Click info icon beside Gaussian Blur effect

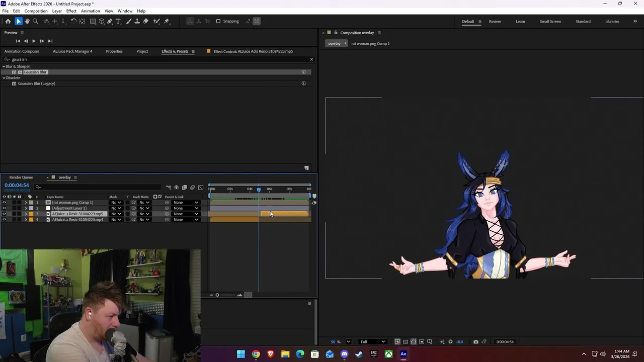(303, 72)
